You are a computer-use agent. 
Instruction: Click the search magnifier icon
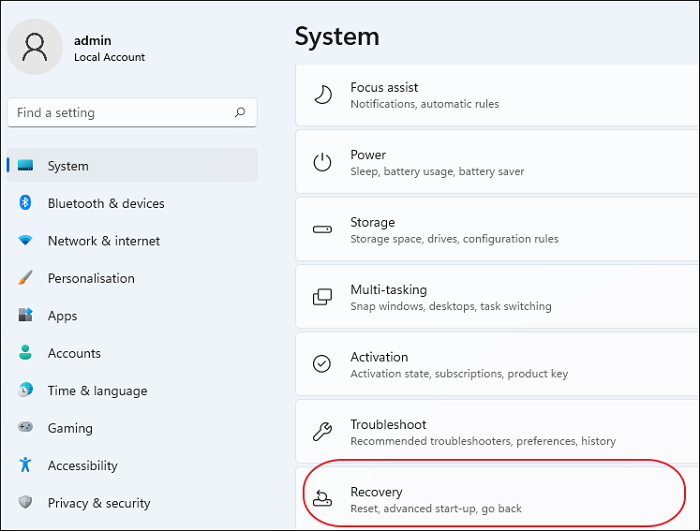pos(240,113)
